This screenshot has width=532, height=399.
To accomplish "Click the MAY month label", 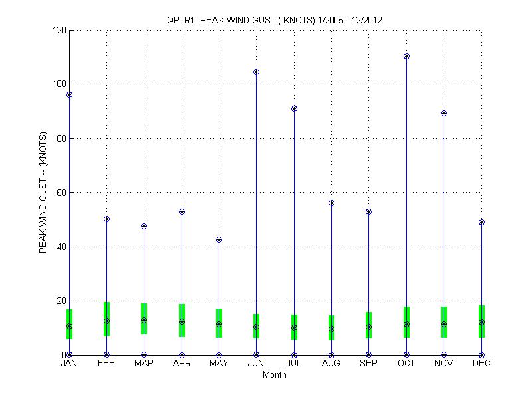I will point(219,363).
